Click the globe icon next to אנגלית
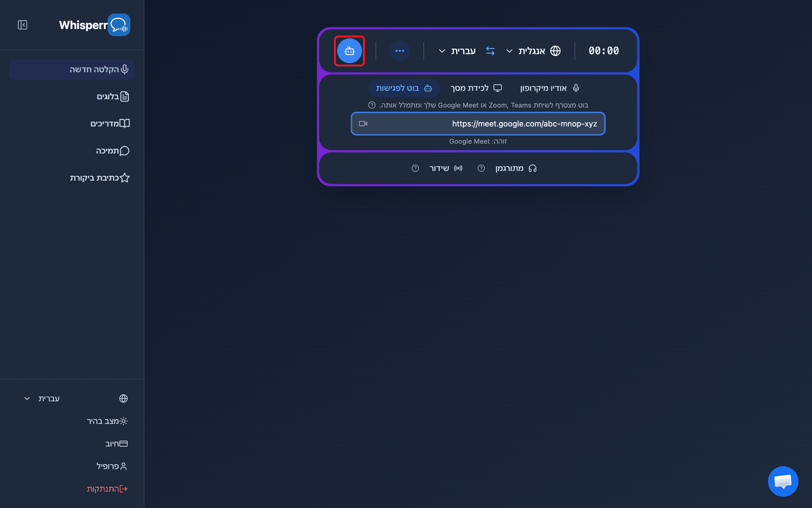The image size is (812, 508). (556, 51)
